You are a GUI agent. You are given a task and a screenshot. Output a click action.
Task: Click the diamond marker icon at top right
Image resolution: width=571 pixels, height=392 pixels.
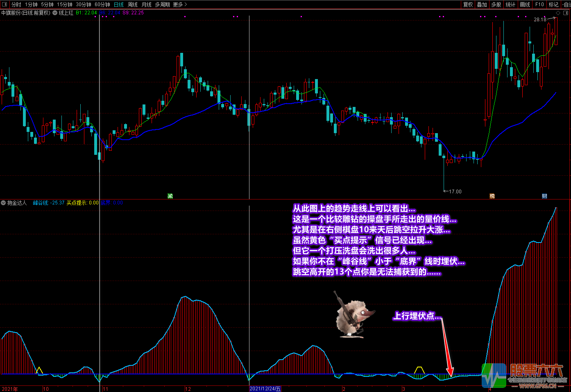pos(558,13)
